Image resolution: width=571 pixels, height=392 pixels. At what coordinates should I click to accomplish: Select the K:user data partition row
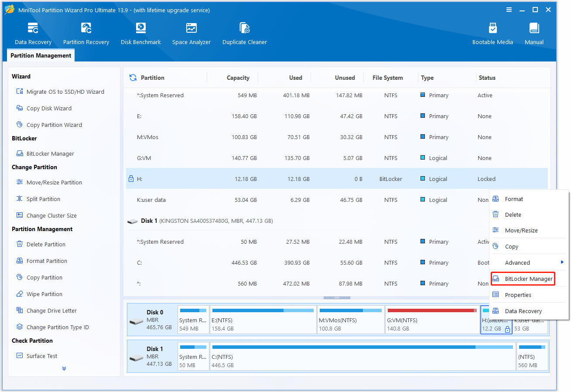pos(308,200)
